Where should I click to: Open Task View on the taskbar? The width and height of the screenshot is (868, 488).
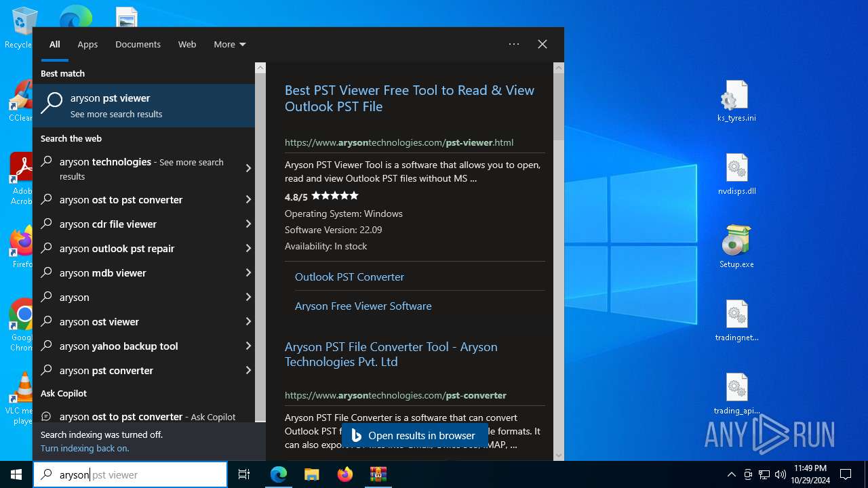(x=244, y=474)
